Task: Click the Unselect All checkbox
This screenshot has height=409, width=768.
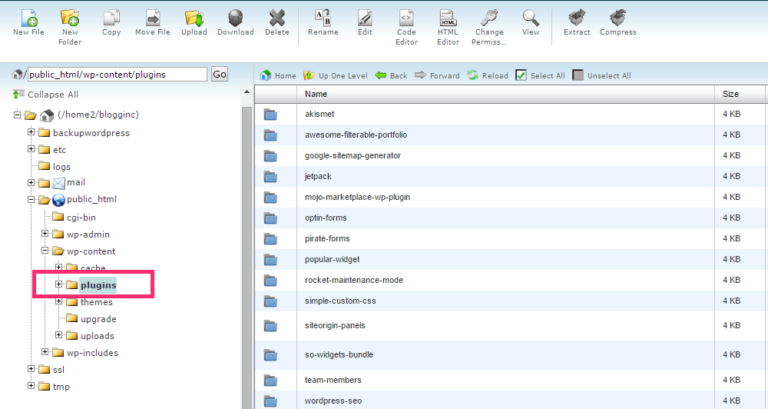Action: tap(578, 75)
